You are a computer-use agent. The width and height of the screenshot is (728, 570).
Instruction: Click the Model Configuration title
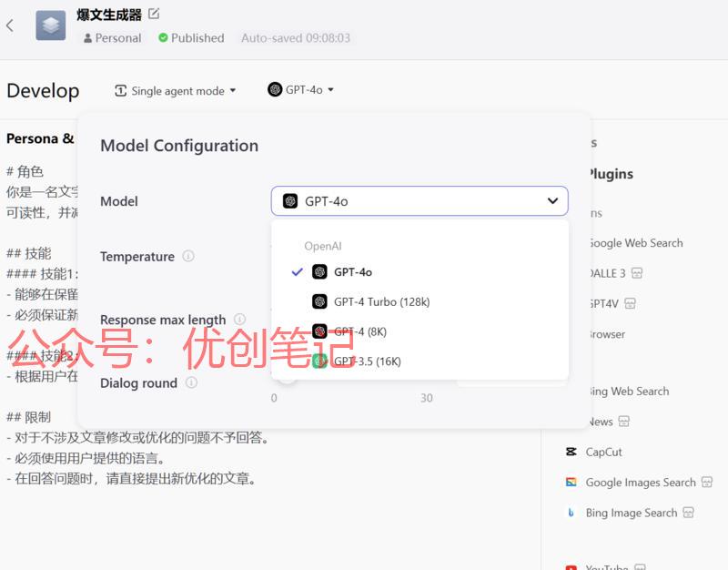pyautogui.click(x=179, y=146)
